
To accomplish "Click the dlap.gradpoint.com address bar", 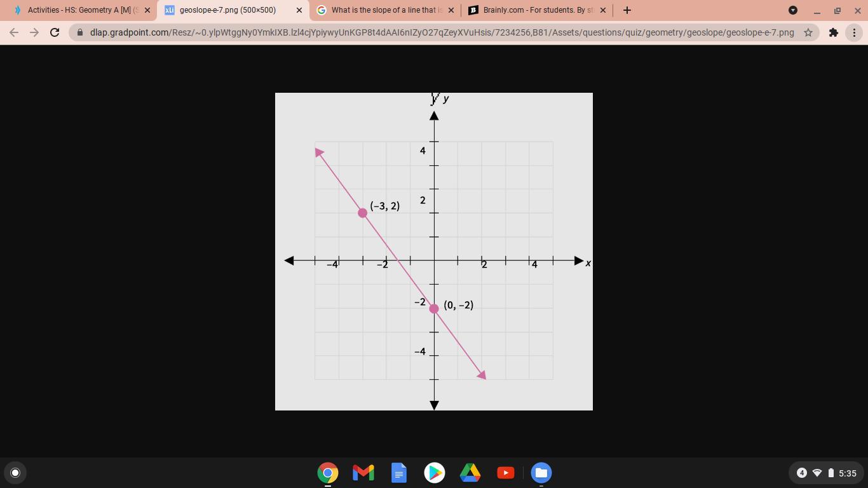I will point(442,32).
